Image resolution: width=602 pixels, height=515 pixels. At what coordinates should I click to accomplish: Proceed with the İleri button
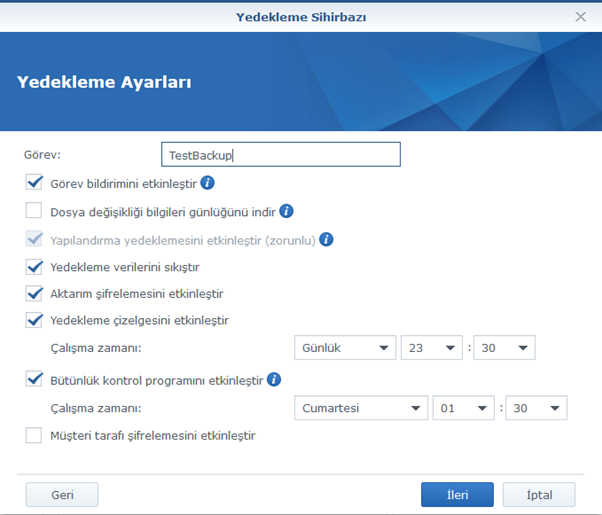click(457, 495)
